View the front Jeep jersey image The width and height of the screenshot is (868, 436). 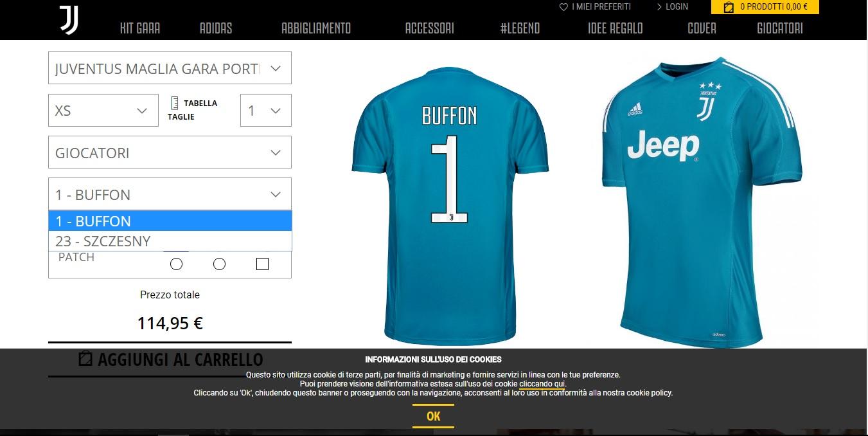pyautogui.click(x=702, y=201)
